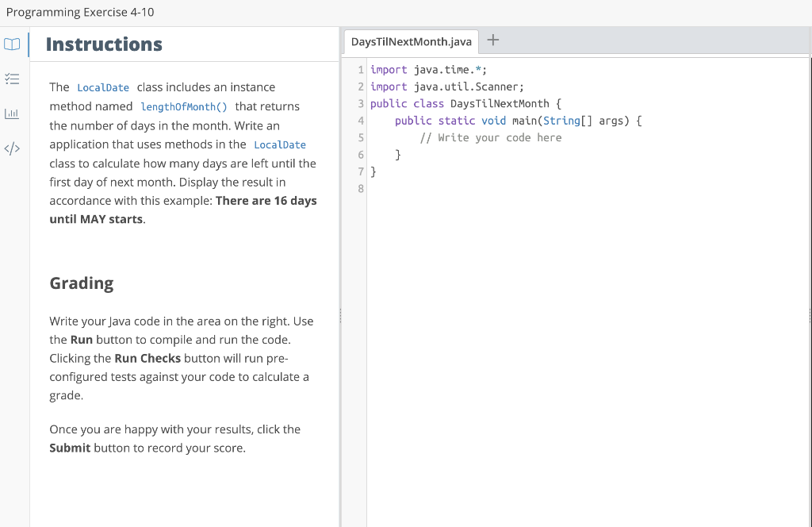
Task: Click the code brackets icon in sidebar
Action: pyautogui.click(x=12, y=147)
